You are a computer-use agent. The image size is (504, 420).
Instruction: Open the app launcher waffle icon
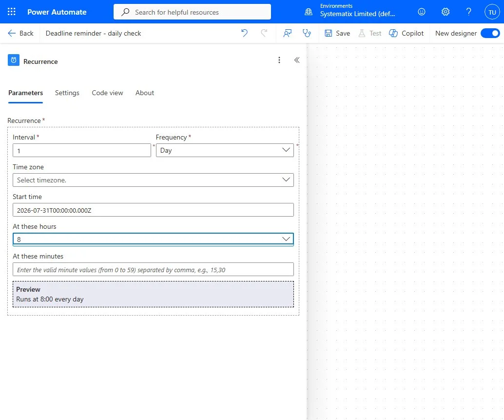[x=12, y=12]
